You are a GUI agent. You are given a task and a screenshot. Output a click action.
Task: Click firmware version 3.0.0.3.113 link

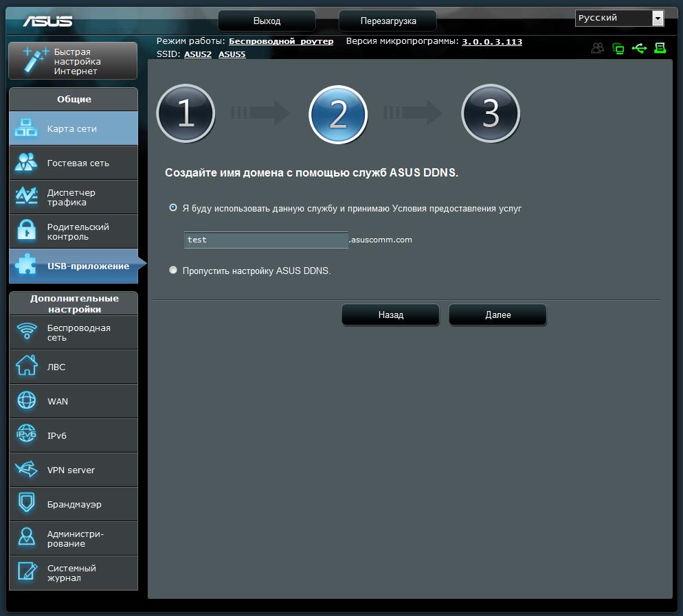[492, 42]
